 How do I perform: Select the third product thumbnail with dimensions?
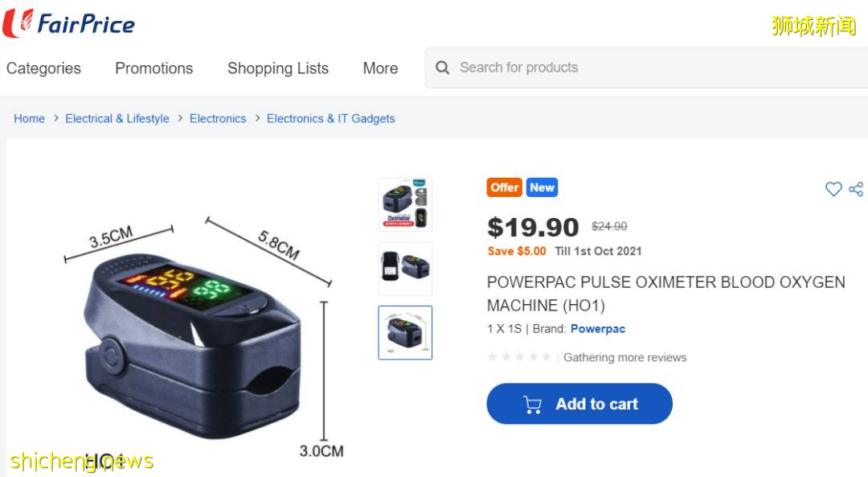tap(405, 332)
